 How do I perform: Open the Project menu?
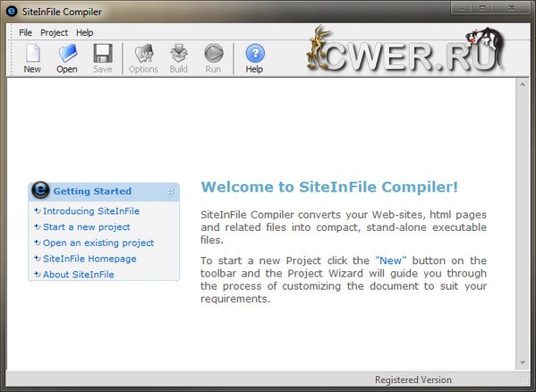54,32
